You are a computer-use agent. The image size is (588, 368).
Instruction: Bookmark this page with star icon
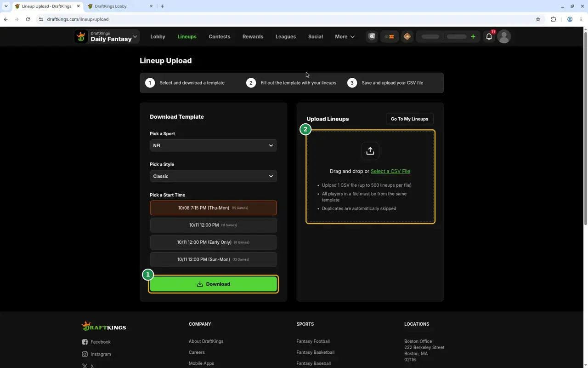pyautogui.click(x=538, y=19)
